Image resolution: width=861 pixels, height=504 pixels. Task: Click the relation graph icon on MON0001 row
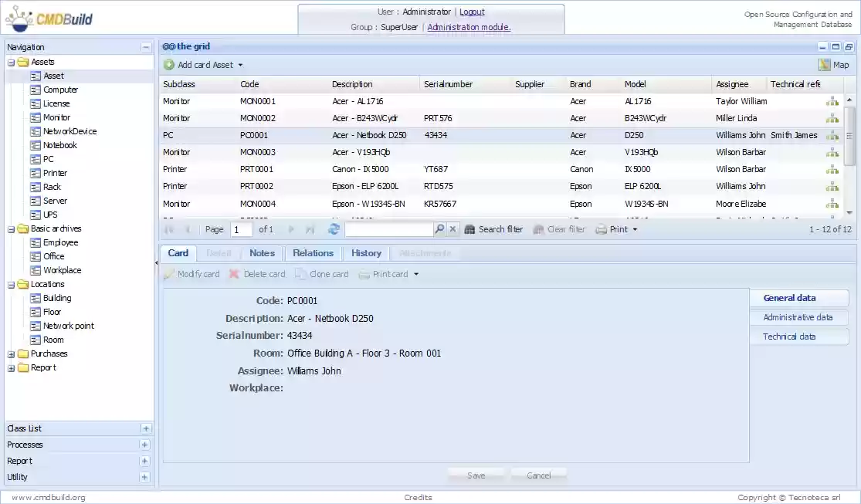coord(832,100)
